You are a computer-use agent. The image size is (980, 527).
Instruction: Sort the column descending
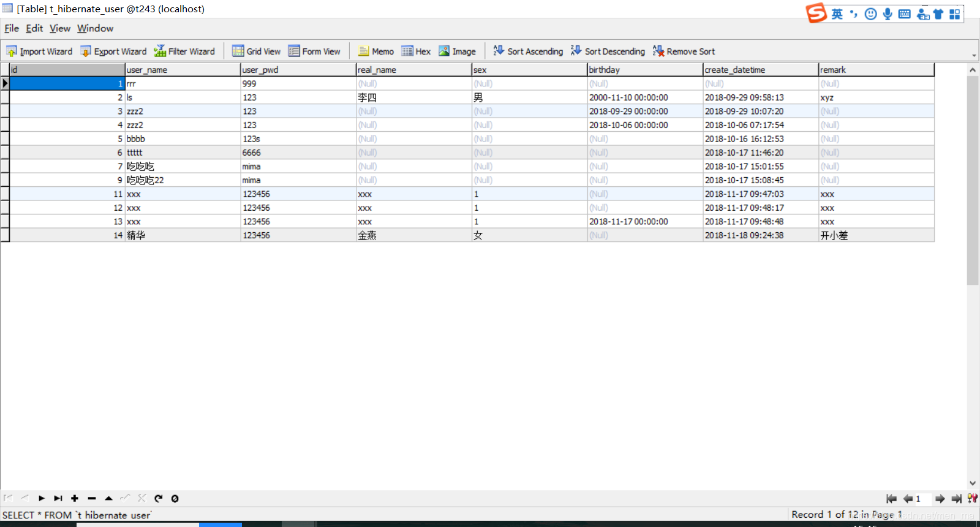(608, 51)
